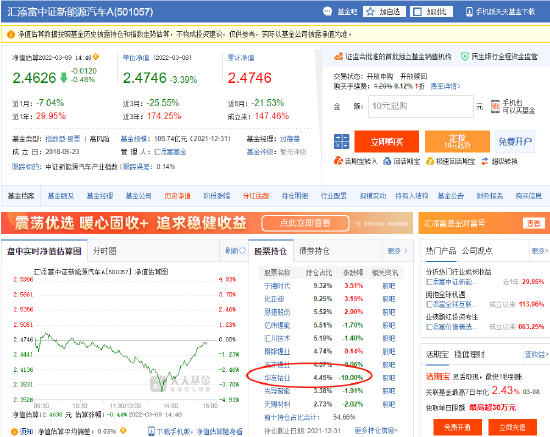This screenshot has width=550, height=437.
Task: Open the 历史净值 menu item
Action: coord(177,196)
